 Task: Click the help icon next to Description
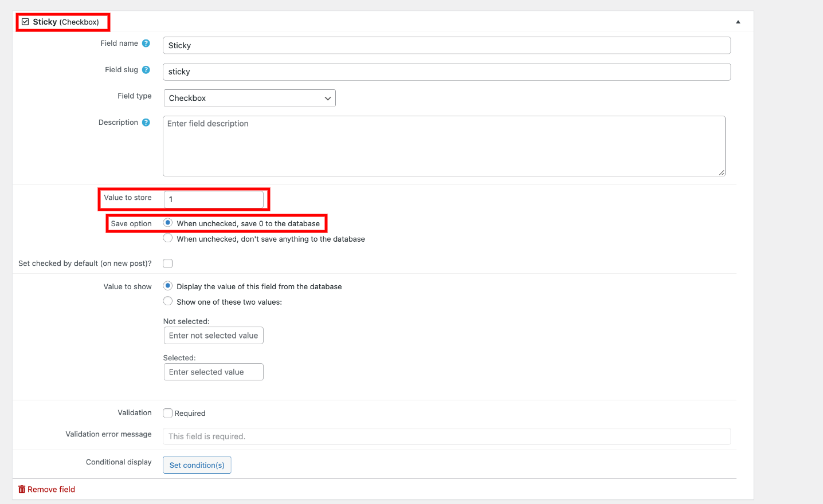pyautogui.click(x=146, y=123)
